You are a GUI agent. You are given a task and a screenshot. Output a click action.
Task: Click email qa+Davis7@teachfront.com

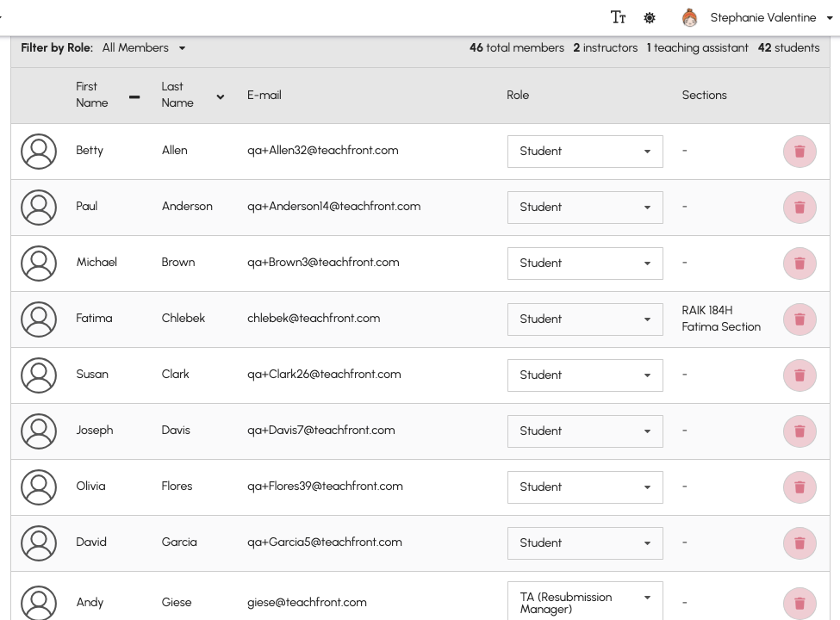pyautogui.click(x=320, y=430)
